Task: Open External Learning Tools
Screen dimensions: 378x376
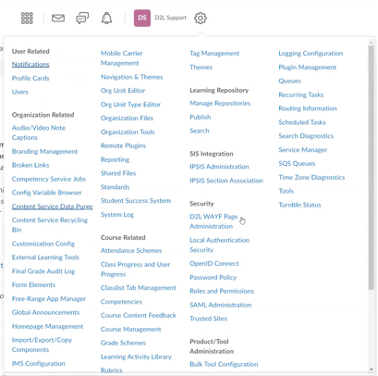Action: click(46, 257)
